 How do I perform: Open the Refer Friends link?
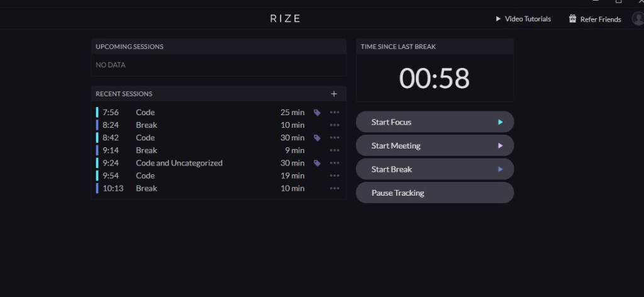[x=601, y=20]
